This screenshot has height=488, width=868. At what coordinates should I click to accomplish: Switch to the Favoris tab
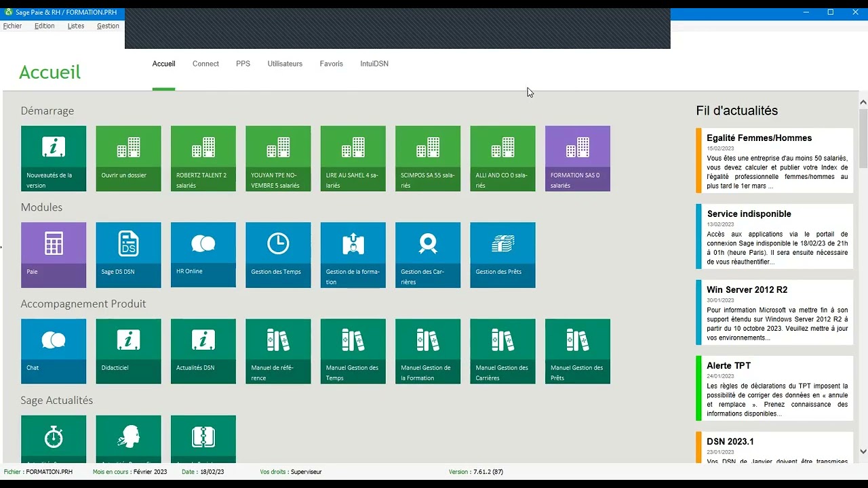[332, 64]
